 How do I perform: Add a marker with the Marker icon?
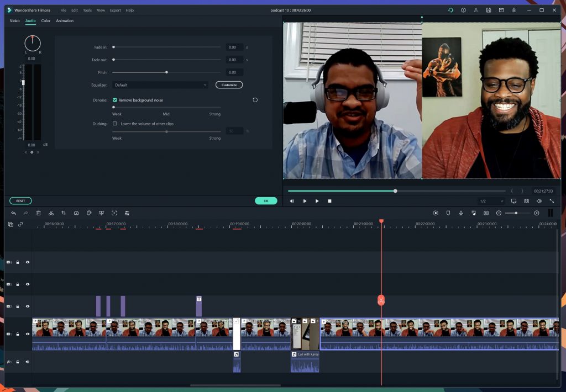tap(448, 213)
